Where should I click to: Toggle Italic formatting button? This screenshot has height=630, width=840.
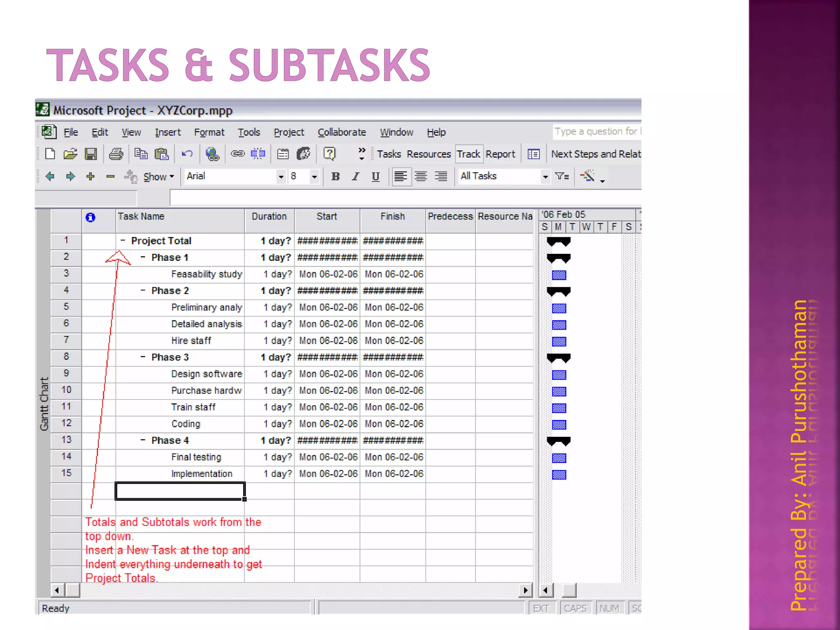(x=355, y=176)
